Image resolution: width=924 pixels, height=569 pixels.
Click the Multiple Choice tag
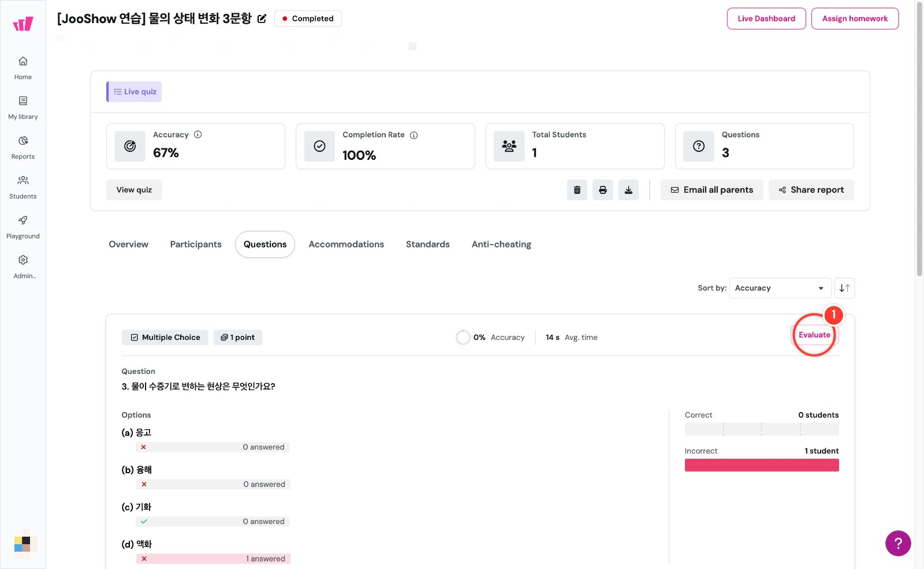(165, 338)
